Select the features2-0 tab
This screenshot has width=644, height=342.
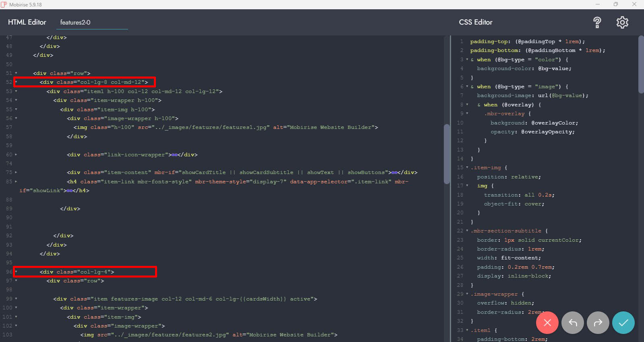(x=75, y=23)
